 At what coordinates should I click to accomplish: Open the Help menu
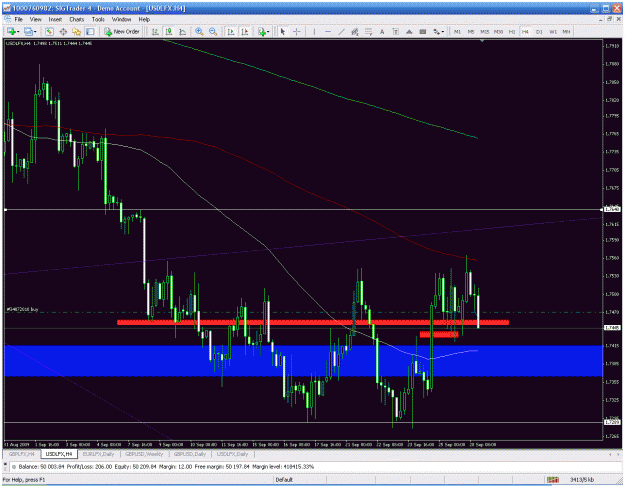pos(144,19)
